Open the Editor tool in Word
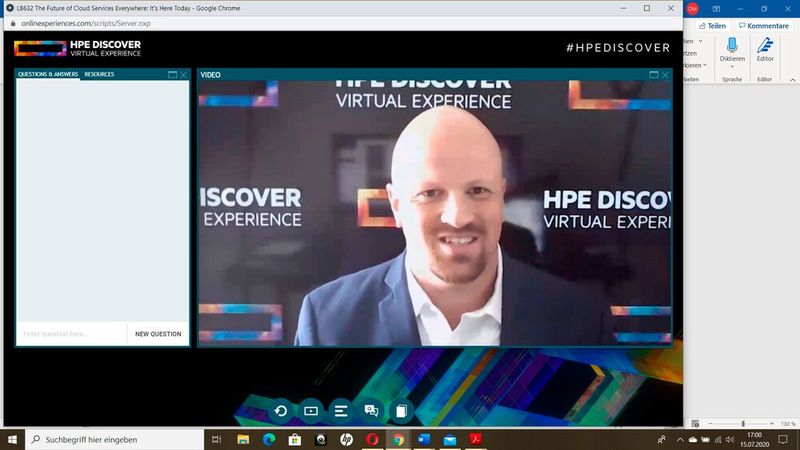This screenshot has height=450, width=800. click(x=765, y=49)
